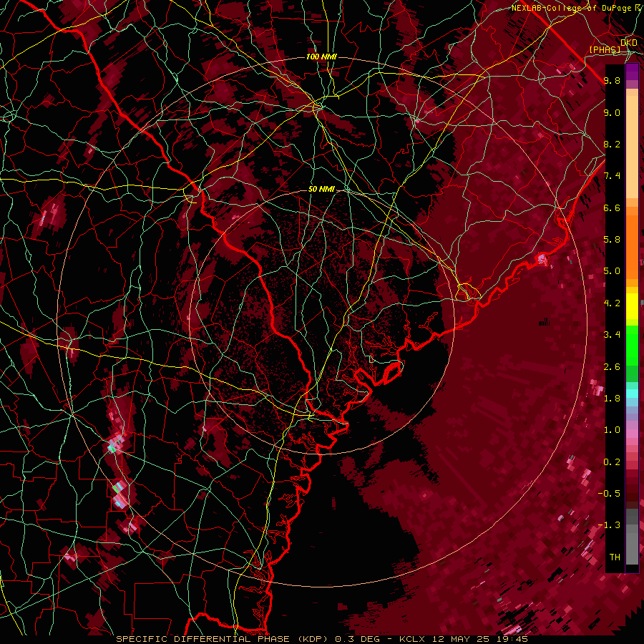This screenshot has width=644, height=644.
Task: Pick the 5.0 legend value
Action: click(x=612, y=271)
